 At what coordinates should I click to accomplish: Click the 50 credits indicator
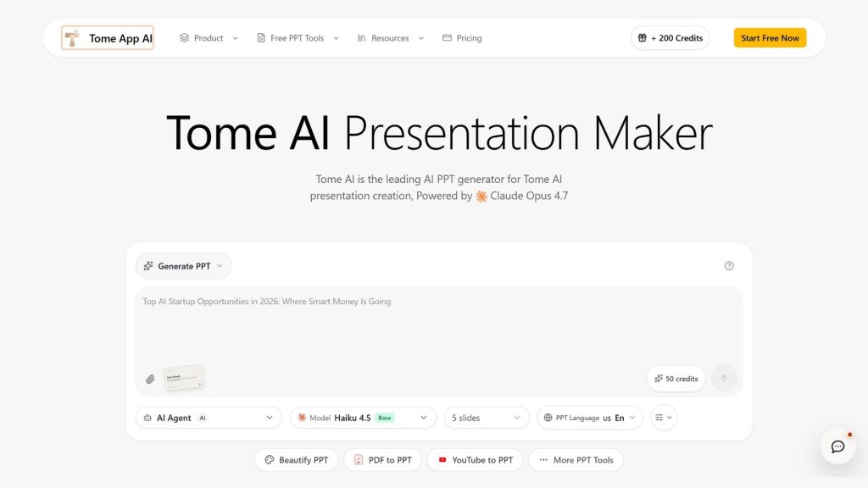[x=676, y=379]
